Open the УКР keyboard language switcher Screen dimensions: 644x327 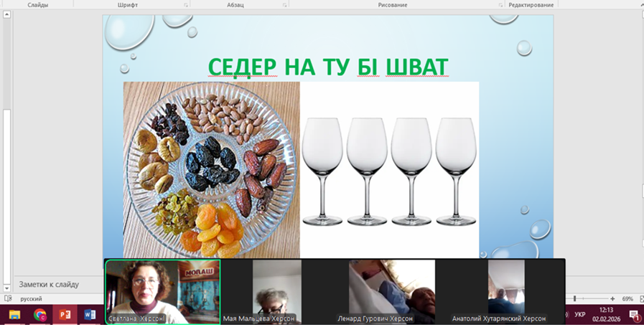580,315
